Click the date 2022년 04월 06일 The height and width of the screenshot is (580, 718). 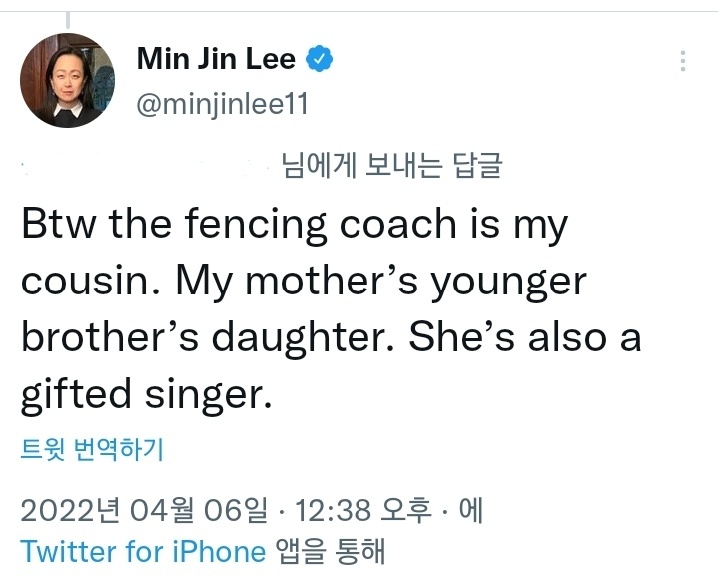tap(144, 511)
